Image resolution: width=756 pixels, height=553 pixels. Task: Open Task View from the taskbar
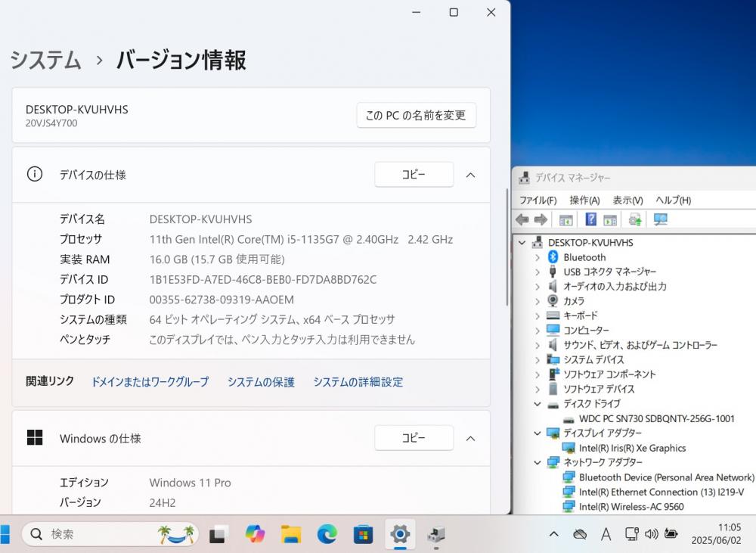(x=218, y=534)
